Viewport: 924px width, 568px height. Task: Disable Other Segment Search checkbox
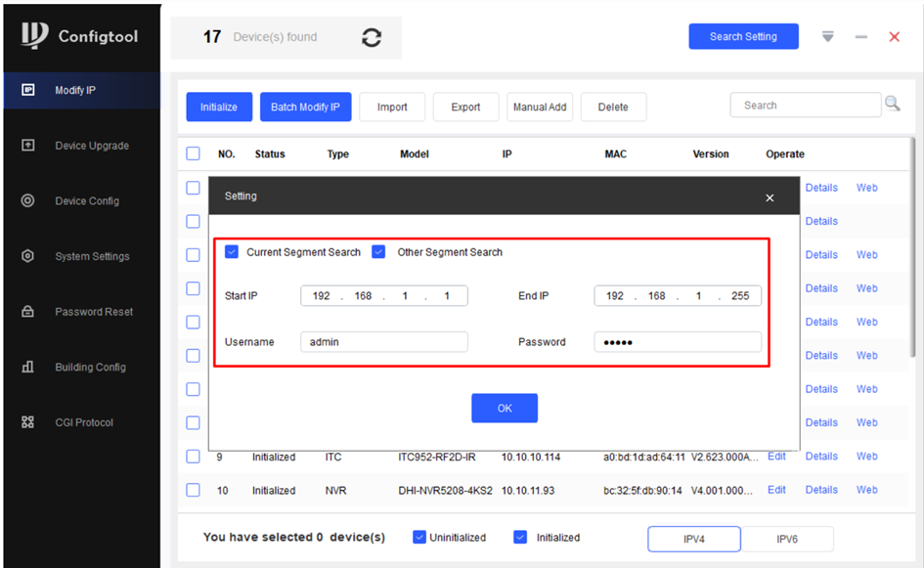tap(379, 252)
